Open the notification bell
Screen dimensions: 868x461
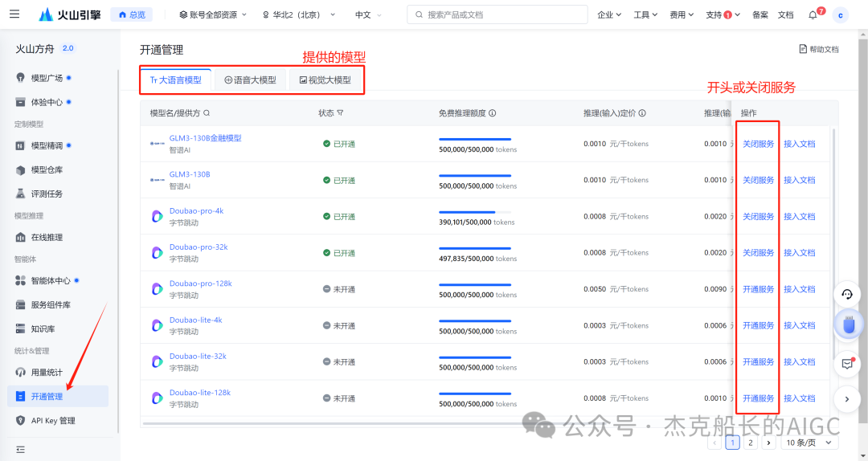(813, 15)
